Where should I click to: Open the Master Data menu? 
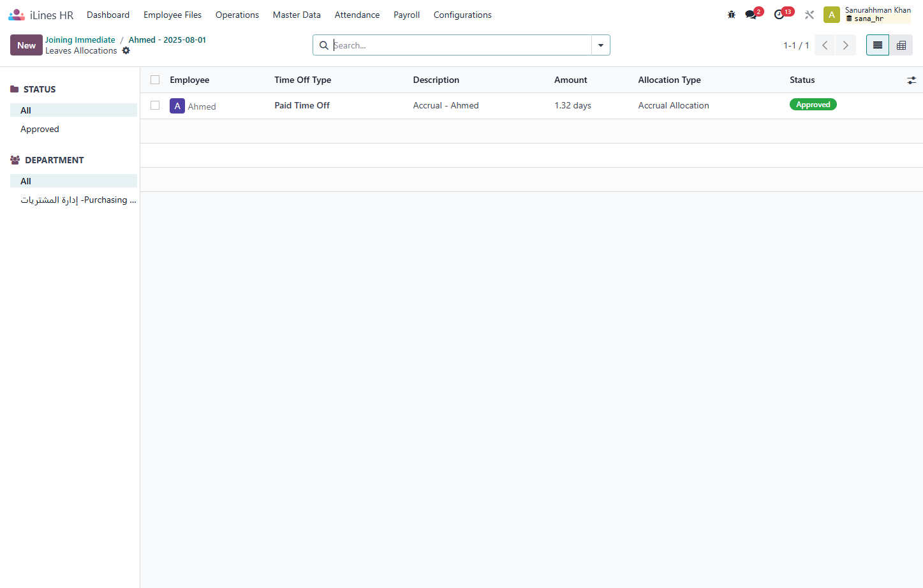(297, 15)
